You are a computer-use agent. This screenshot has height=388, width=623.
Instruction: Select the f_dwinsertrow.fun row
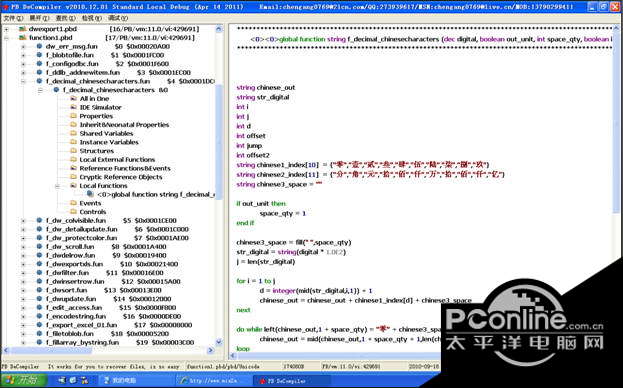(113, 282)
